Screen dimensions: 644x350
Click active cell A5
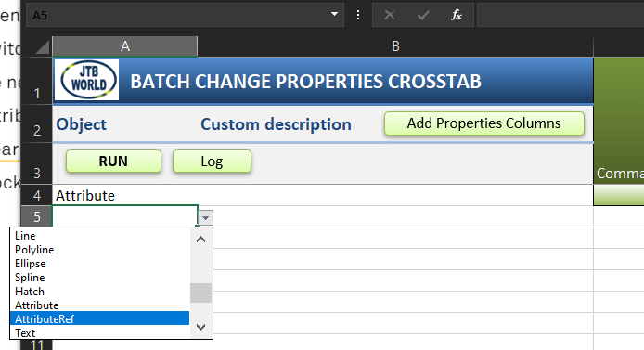pos(125,216)
